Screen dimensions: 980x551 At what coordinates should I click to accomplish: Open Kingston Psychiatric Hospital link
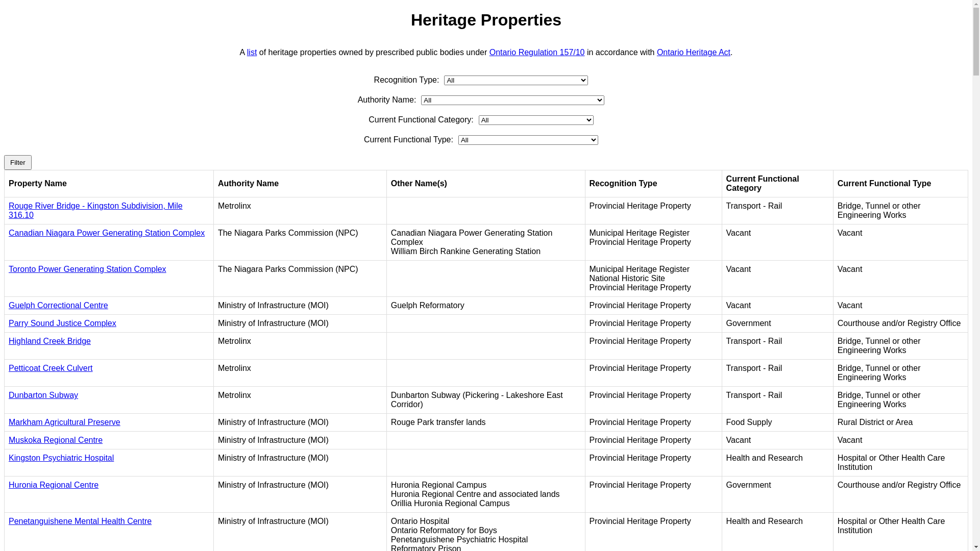pyautogui.click(x=61, y=458)
